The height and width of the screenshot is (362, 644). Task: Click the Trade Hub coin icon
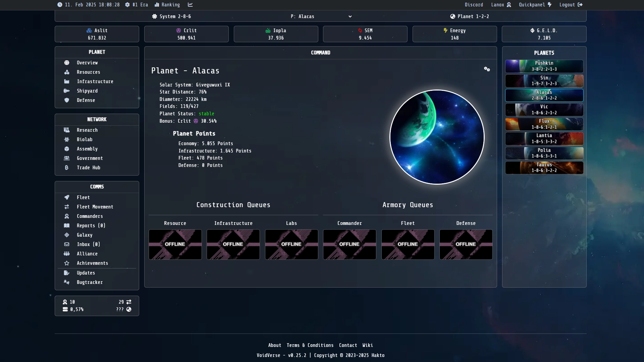pos(67,168)
